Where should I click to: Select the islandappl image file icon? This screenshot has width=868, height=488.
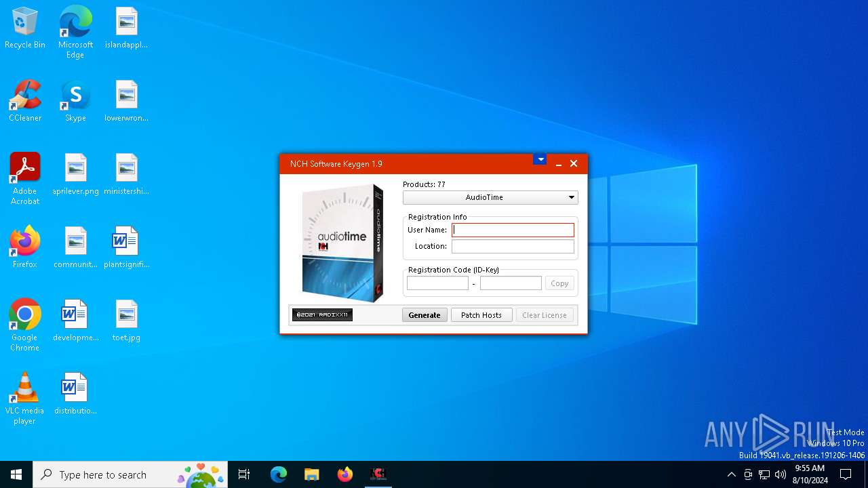[x=126, y=28]
